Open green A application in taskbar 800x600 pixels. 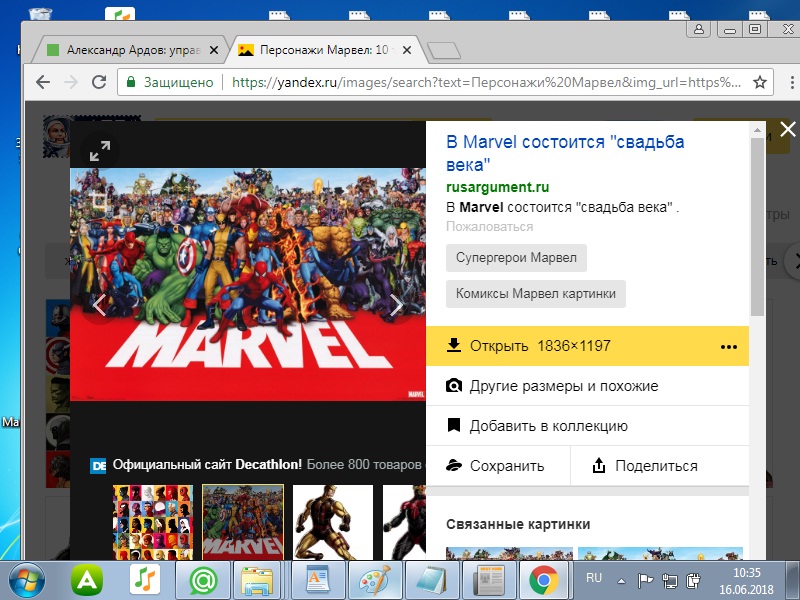(87, 581)
